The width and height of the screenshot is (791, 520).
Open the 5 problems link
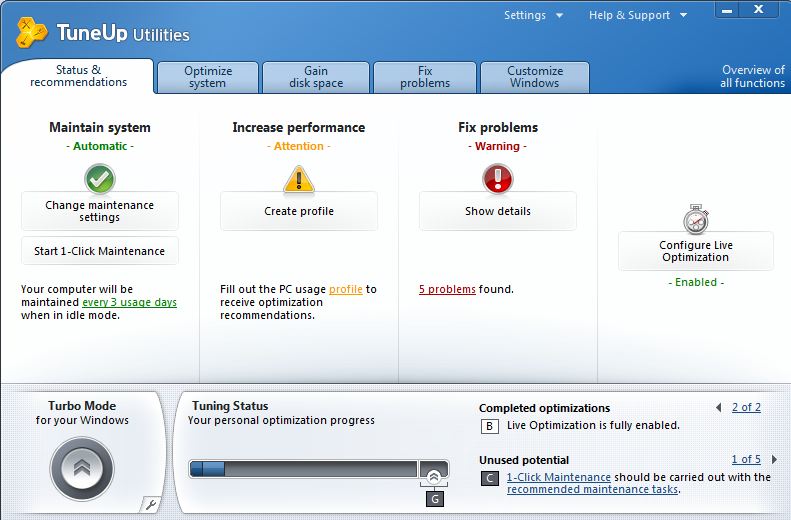[x=447, y=290]
